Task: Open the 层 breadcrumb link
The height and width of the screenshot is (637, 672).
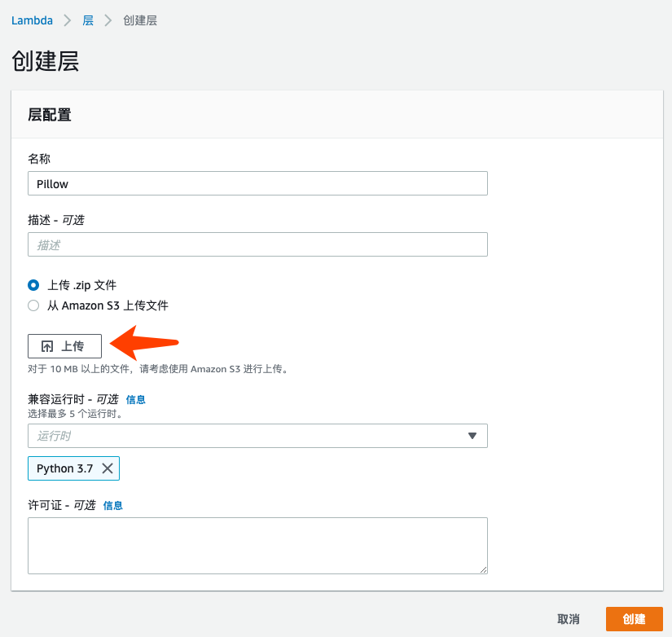Action: click(88, 20)
